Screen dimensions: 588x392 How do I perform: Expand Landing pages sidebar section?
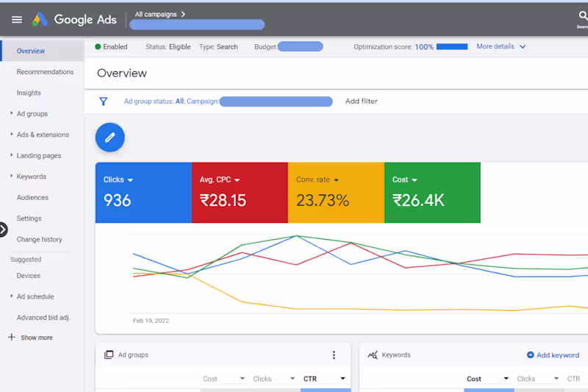click(11, 155)
